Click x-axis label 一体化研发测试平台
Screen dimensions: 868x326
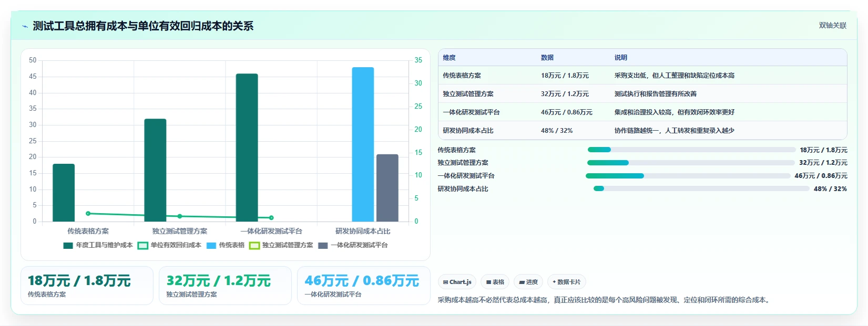[271, 231]
